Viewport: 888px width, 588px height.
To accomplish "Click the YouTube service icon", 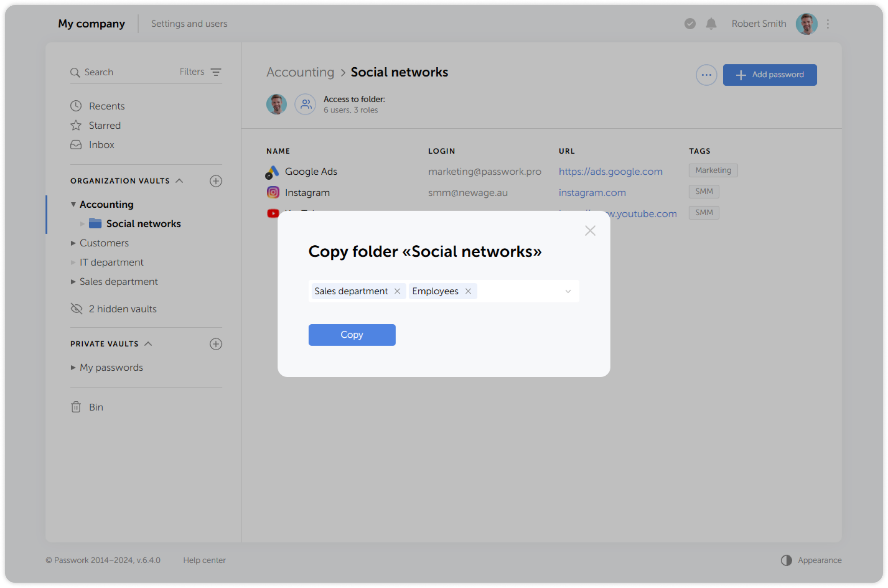I will point(273,213).
